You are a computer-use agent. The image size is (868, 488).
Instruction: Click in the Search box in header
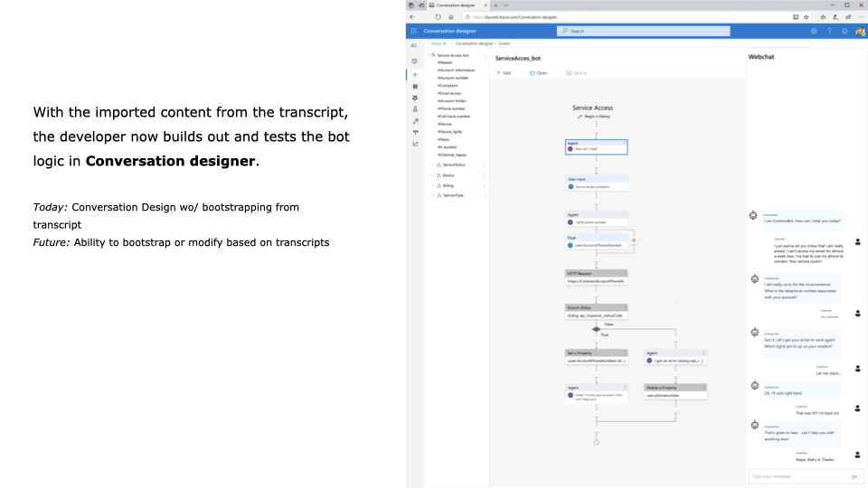[643, 31]
